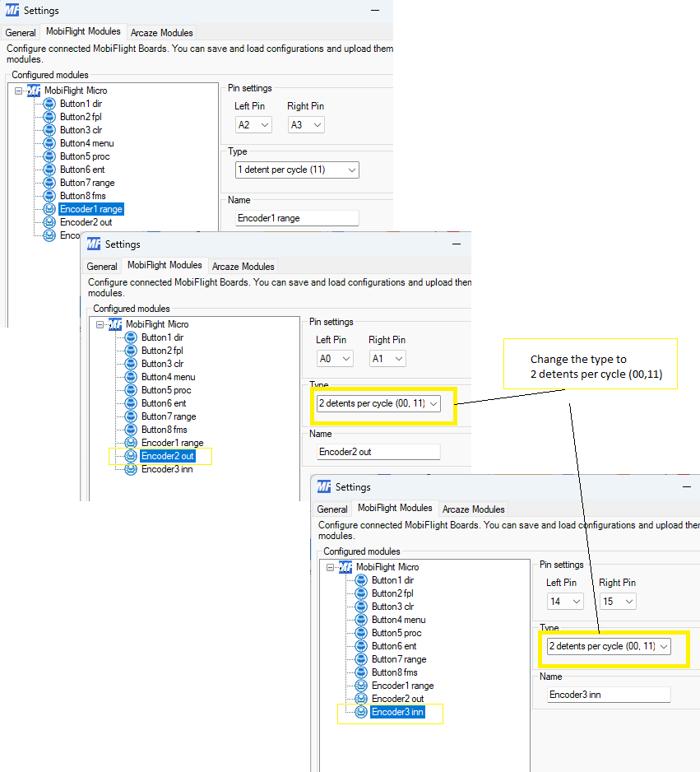Click Encoder1 range icon in Encoder2-selected window

click(131, 443)
